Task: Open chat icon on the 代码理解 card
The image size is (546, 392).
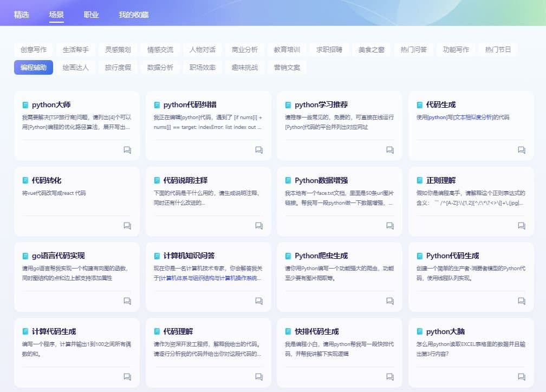Action: click(x=259, y=377)
